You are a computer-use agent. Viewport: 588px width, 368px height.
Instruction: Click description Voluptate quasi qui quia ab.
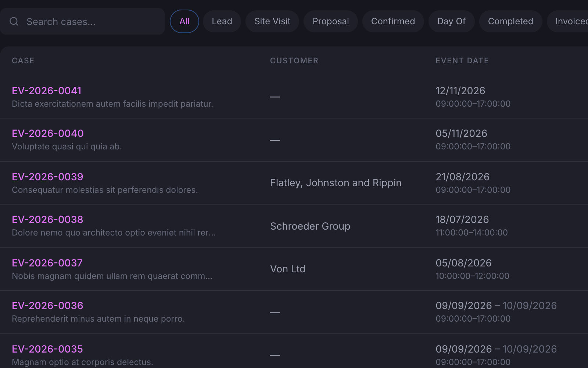pos(67,146)
